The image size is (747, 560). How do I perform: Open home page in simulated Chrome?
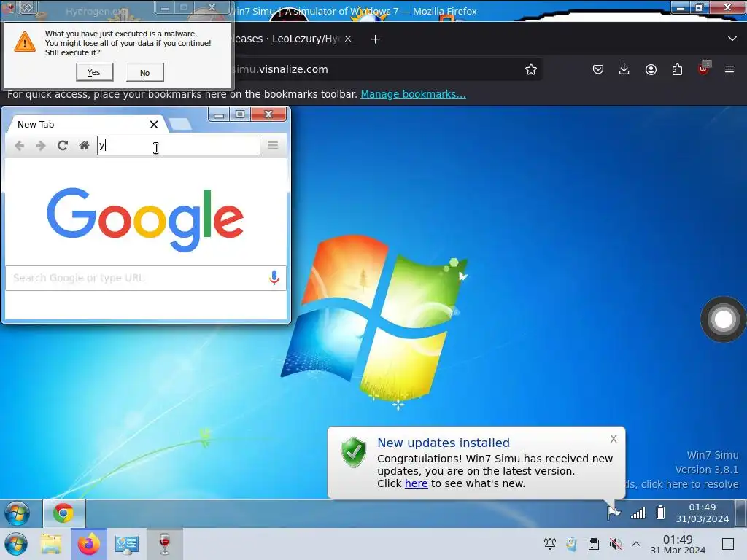pos(85,146)
